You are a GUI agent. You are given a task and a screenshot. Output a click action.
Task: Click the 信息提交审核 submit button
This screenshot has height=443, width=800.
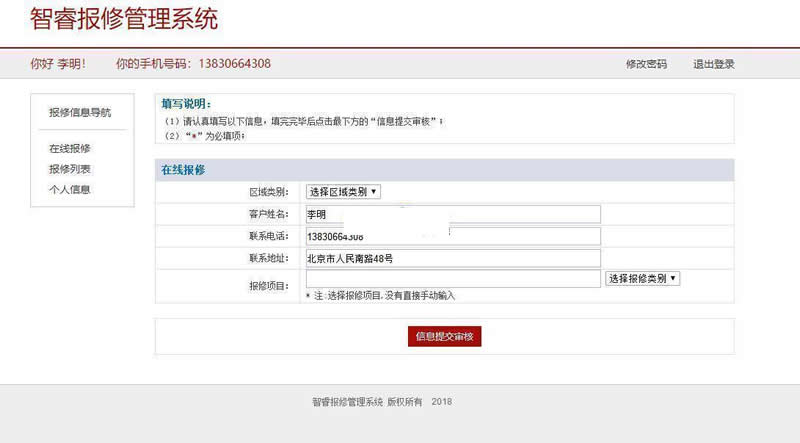(x=445, y=337)
